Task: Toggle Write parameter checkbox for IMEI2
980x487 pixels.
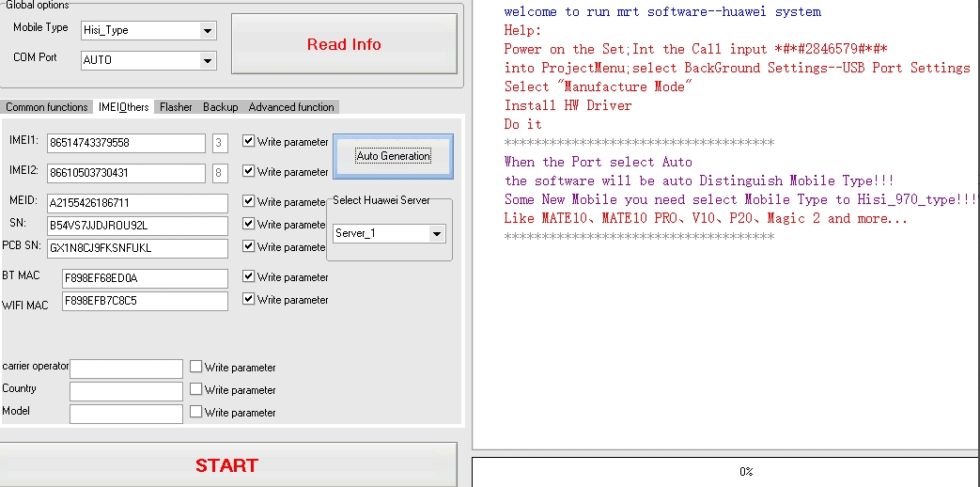Action: coord(249,171)
